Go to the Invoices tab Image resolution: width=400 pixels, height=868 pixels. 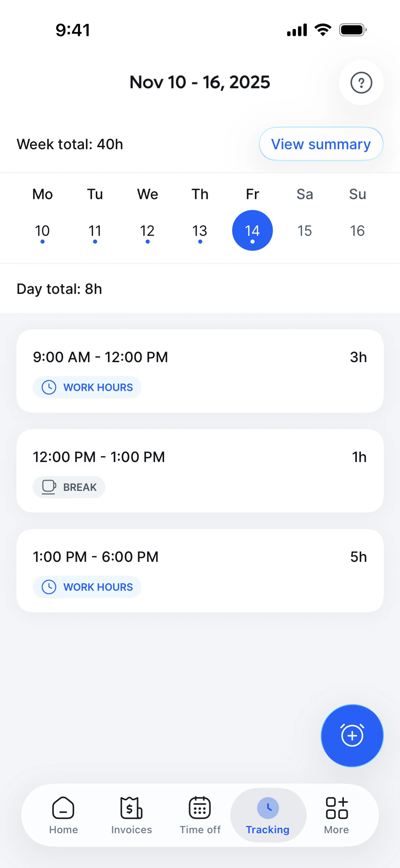click(x=131, y=815)
